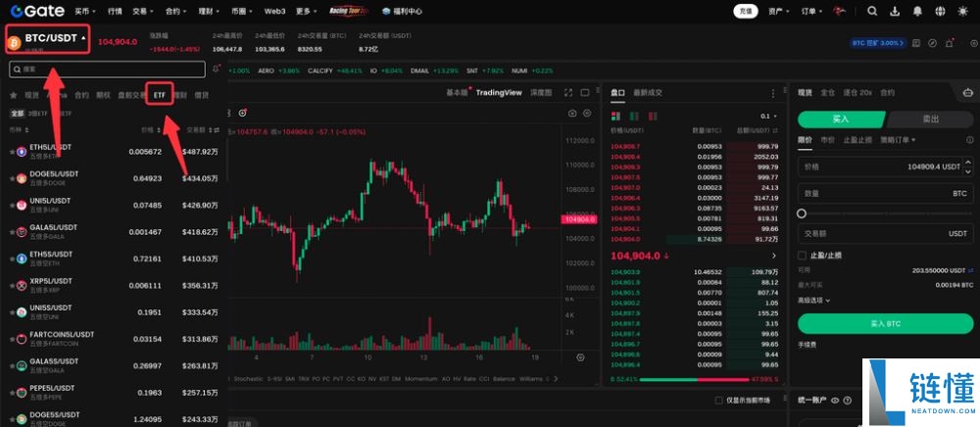980x427 pixels.
Task: Select the ETF tab in market list
Action: [160, 95]
